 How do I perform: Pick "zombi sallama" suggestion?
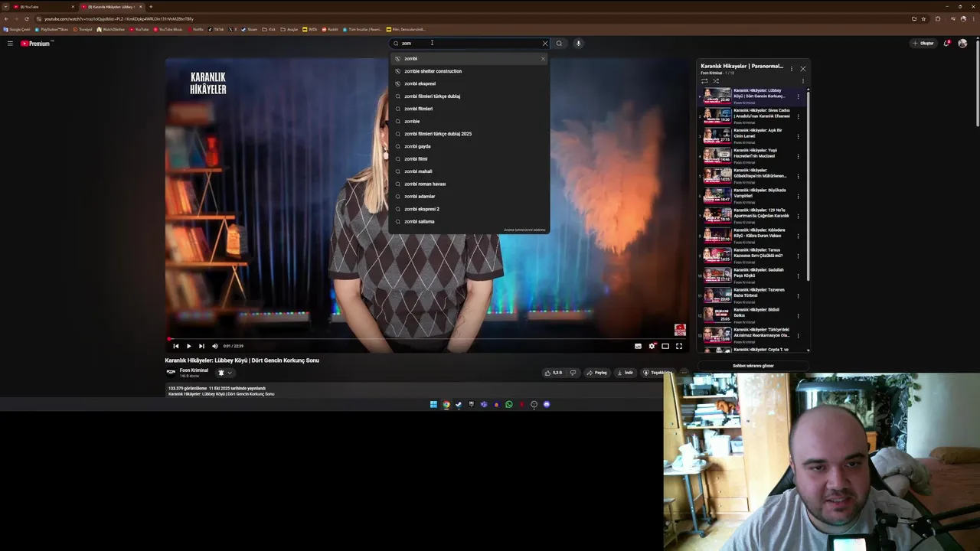coord(469,221)
